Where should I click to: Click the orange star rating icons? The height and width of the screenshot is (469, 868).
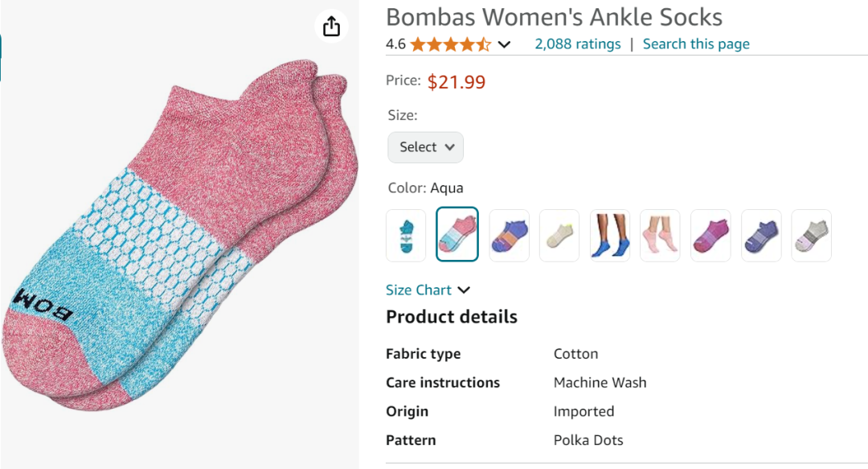click(x=450, y=44)
